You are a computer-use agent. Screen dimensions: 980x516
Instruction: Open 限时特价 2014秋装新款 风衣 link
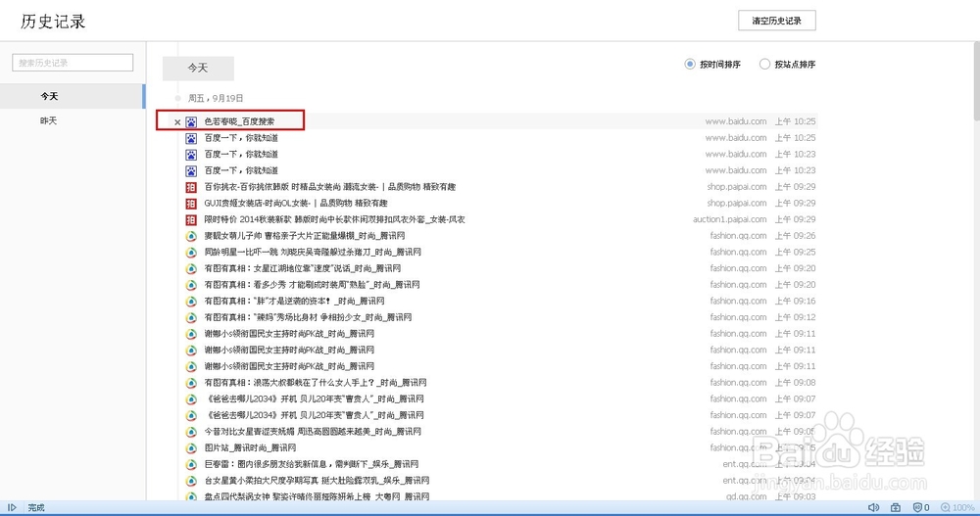click(x=334, y=220)
